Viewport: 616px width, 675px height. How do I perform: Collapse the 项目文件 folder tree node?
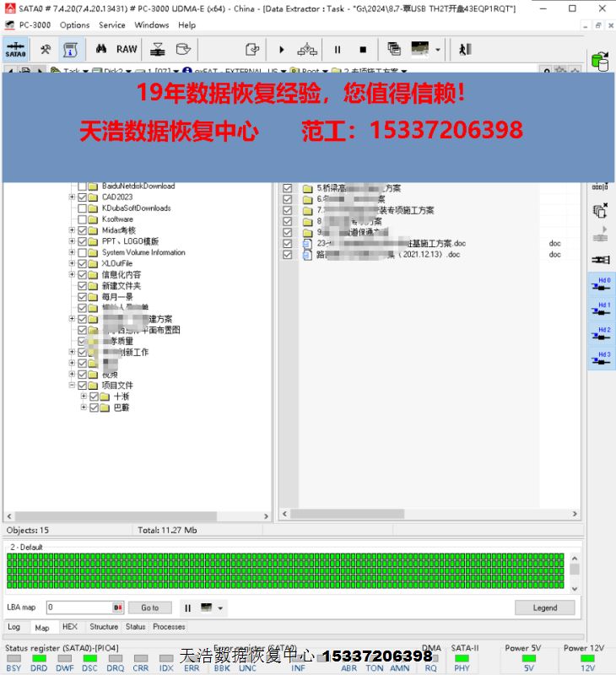(73, 386)
